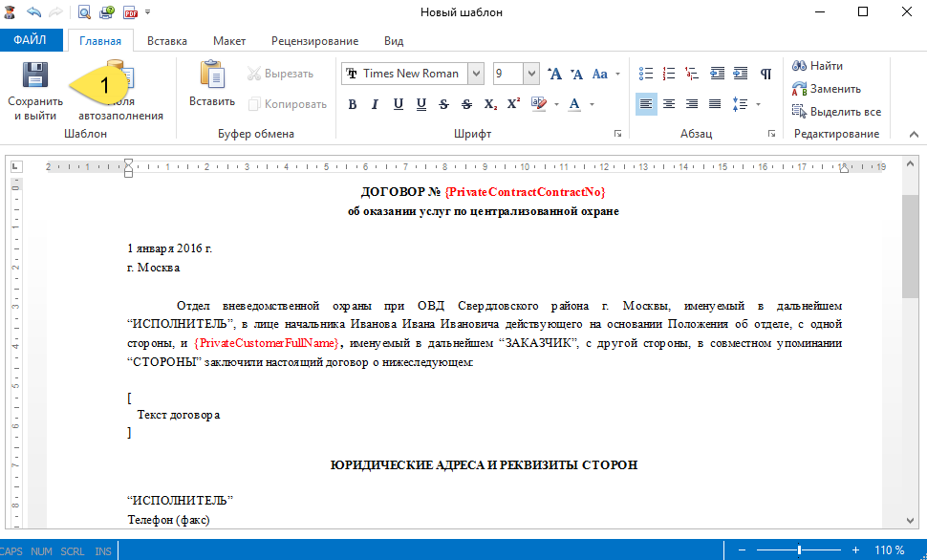Click Заменить replace button
The image size is (927, 560).
coord(826,89)
